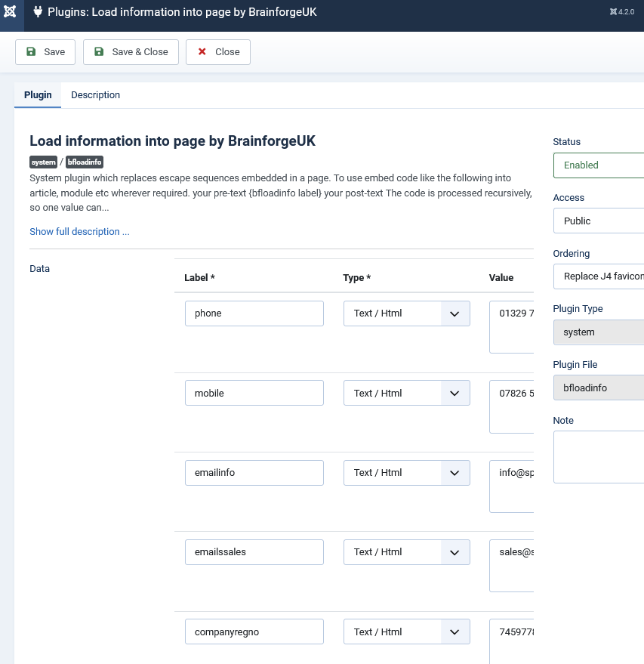Edit the companyregno label field
This screenshot has width=644, height=664.
click(x=254, y=632)
